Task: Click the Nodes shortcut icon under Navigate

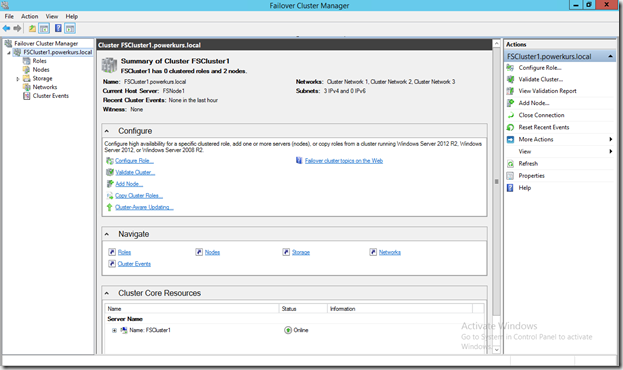Action: pos(199,252)
